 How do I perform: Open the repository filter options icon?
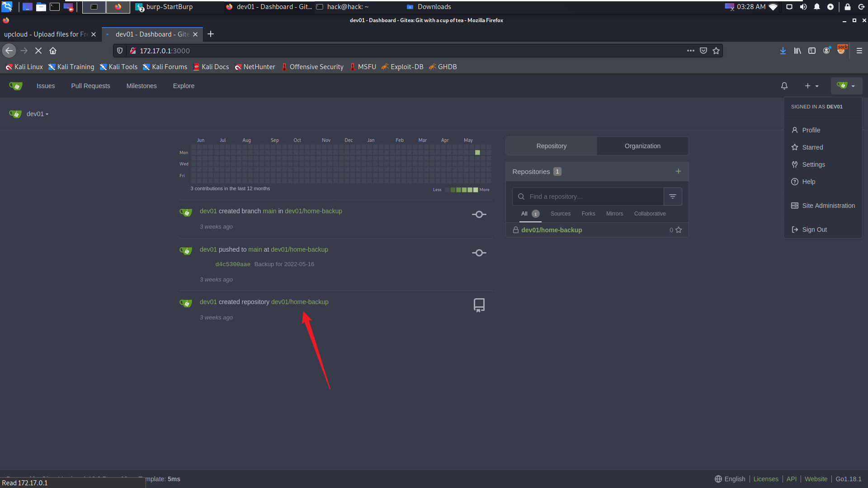coord(673,197)
